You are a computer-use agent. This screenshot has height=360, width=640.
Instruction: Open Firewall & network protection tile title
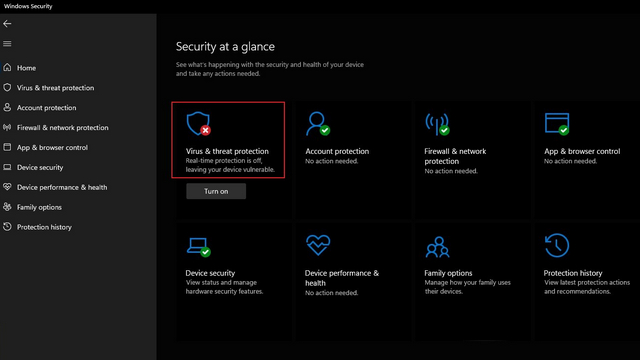455,156
